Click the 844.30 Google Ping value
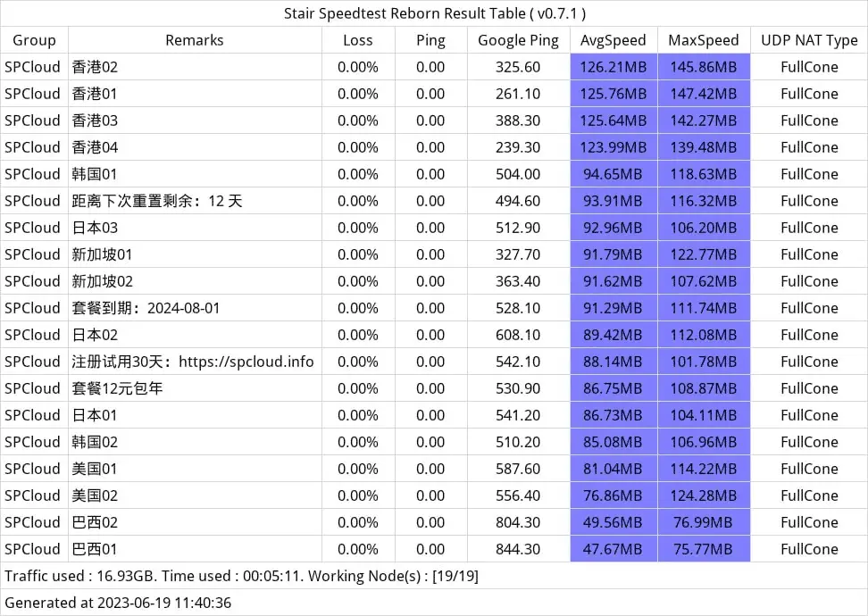868x616 pixels. tap(518, 549)
